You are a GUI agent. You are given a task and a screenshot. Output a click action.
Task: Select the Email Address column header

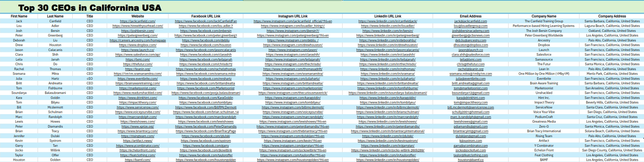click(x=470, y=16)
